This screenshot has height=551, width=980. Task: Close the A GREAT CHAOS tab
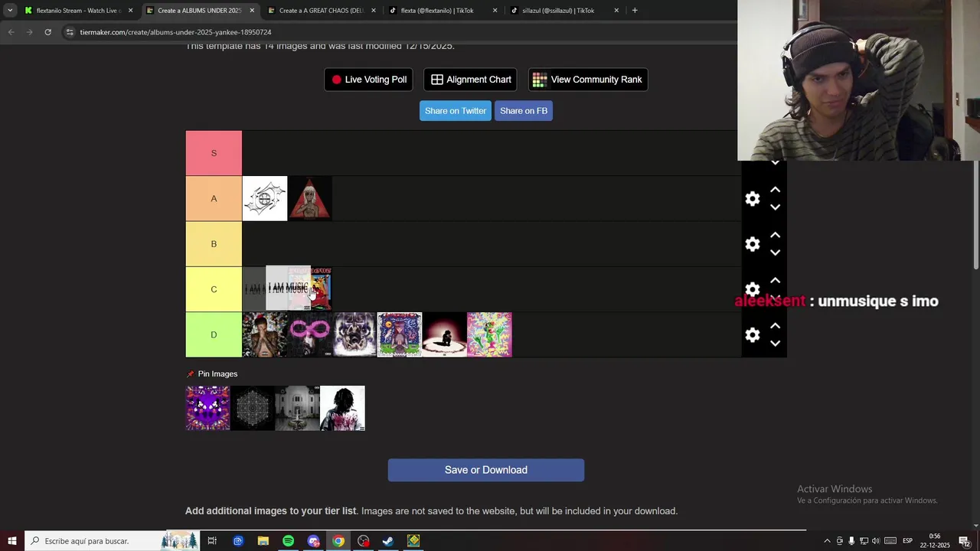pos(374,11)
